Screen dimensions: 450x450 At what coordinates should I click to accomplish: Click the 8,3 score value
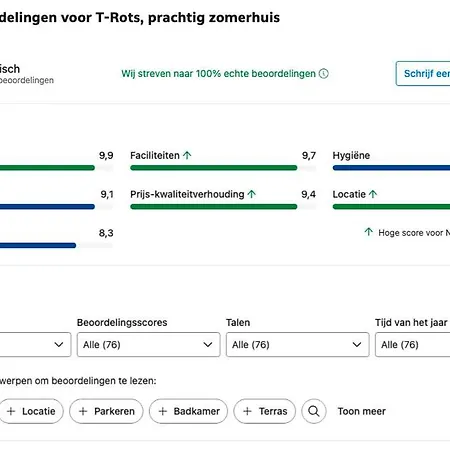click(106, 233)
